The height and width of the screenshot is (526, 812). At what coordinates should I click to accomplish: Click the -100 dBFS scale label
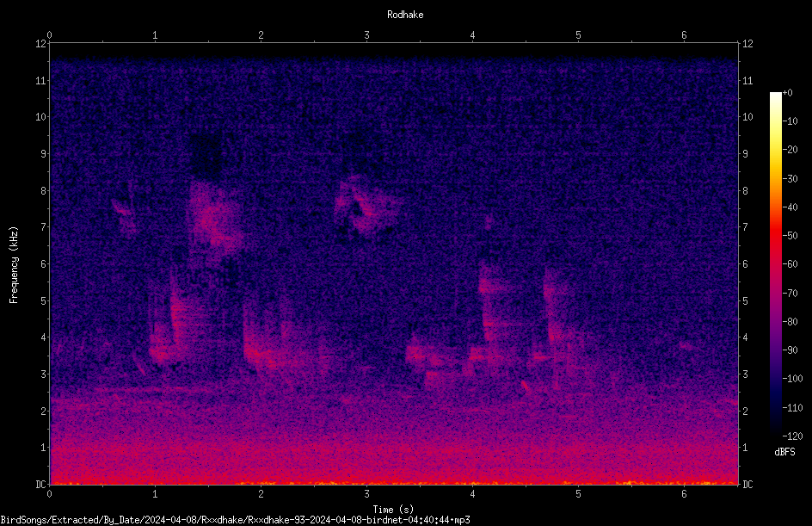(792, 378)
